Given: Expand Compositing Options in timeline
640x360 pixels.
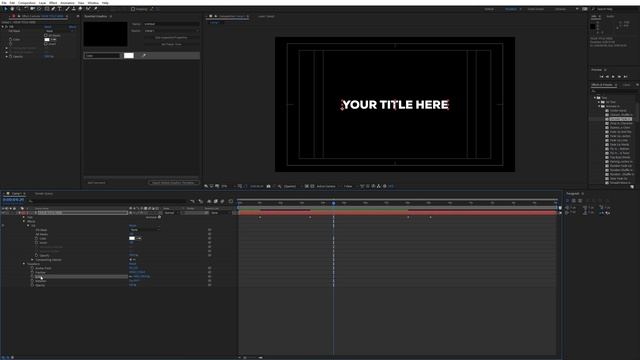Looking at the screenshot, I should coord(32,260).
